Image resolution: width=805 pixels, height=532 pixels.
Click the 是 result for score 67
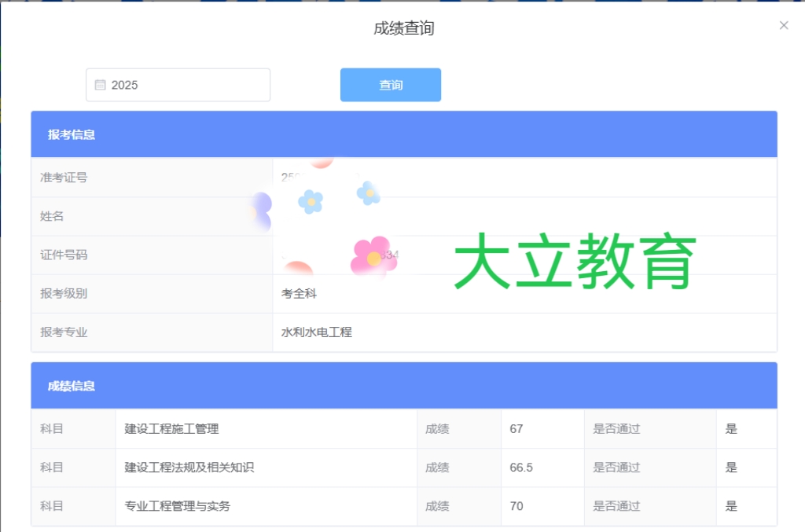click(x=731, y=429)
